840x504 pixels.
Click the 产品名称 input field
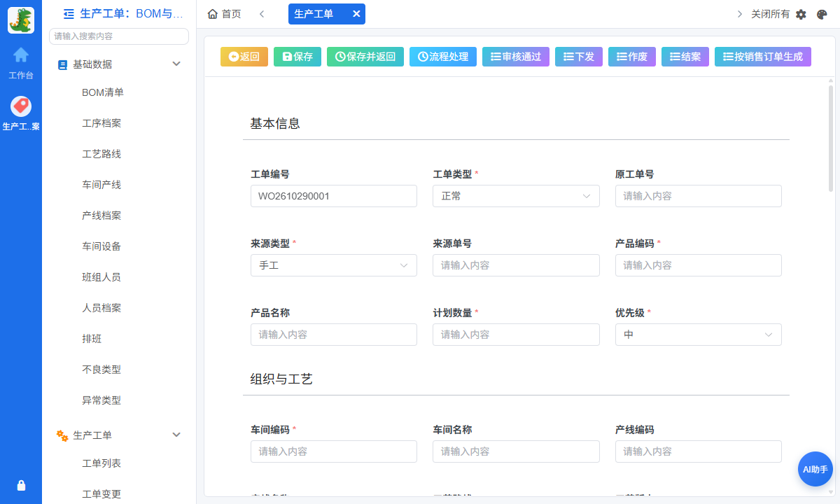click(x=334, y=335)
